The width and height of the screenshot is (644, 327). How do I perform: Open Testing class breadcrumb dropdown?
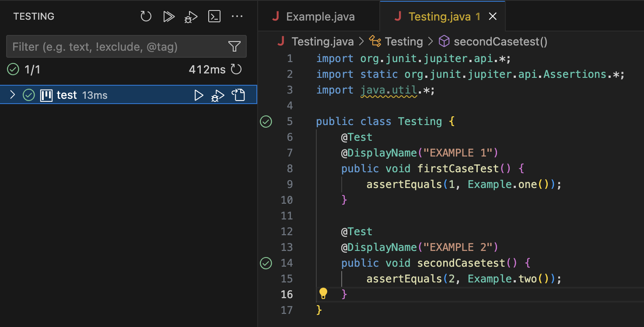(x=403, y=42)
